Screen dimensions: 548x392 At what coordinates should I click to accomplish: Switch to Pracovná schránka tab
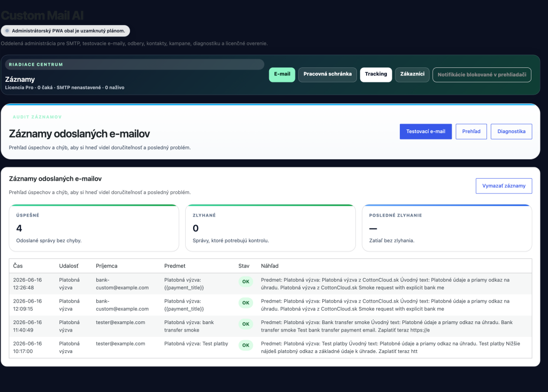tap(328, 75)
